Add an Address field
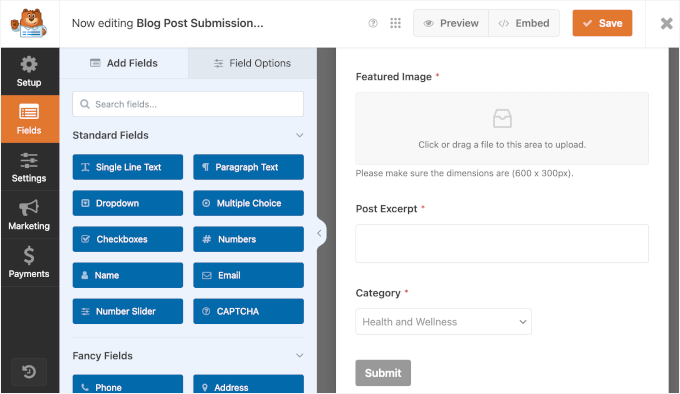Viewport: 680px width, 394px height. pyautogui.click(x=248, y=384)
